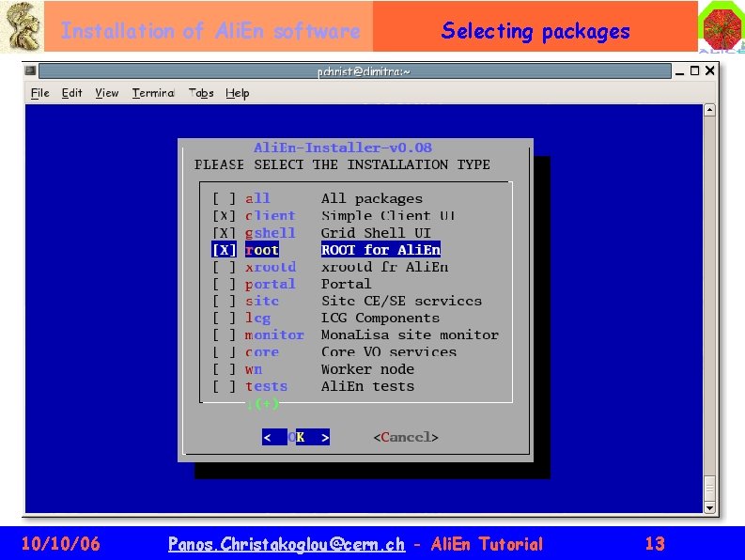
Task: Click the 'Core VO services' description
Action: click(x=389, y=352)
